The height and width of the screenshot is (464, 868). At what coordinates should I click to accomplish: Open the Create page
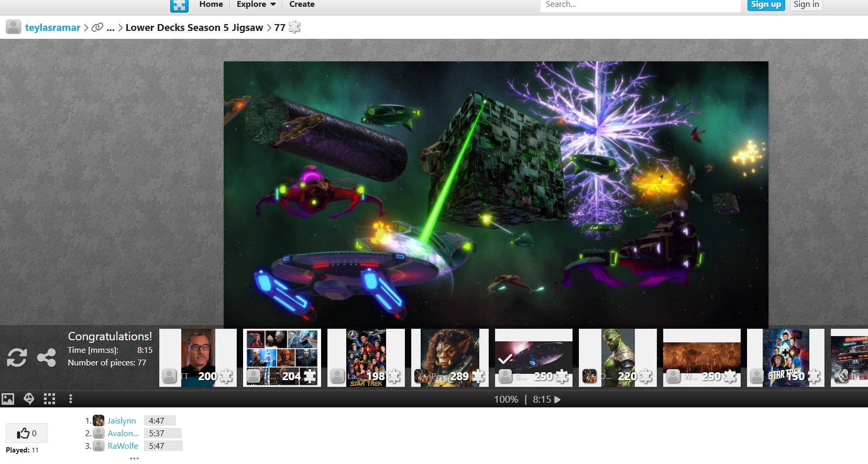(302, 4)
